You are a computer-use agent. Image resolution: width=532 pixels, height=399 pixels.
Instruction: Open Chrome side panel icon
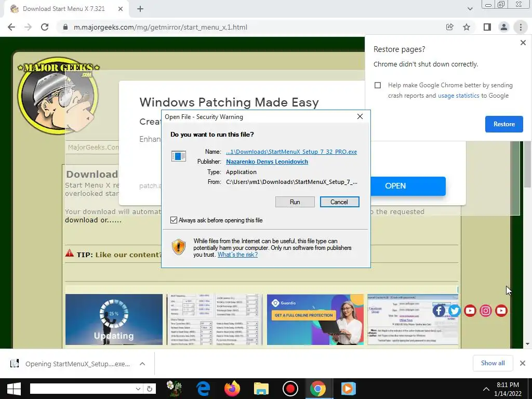(x=487, y=27)
